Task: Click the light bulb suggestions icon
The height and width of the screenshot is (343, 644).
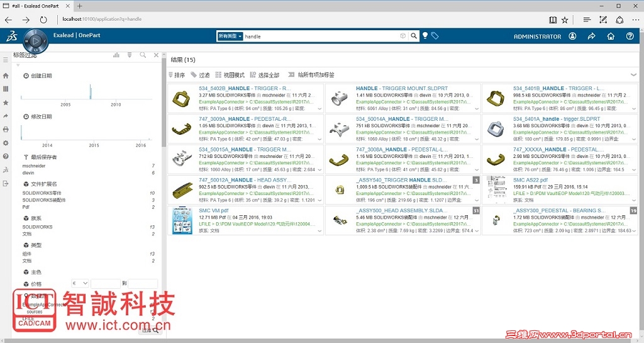Action: [x=425, y=36]
